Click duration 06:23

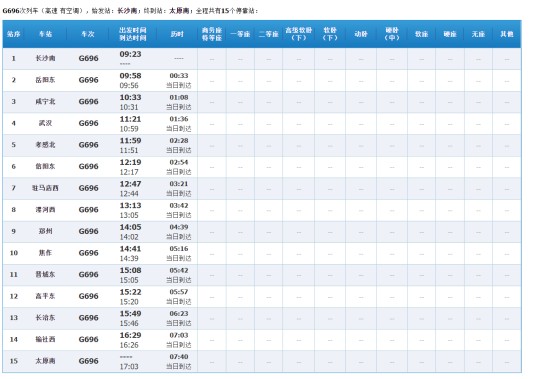(179, 313)
